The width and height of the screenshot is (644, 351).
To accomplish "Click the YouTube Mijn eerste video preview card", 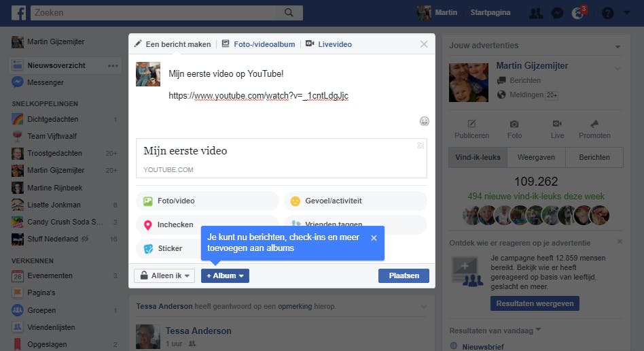I will [281, 158].
